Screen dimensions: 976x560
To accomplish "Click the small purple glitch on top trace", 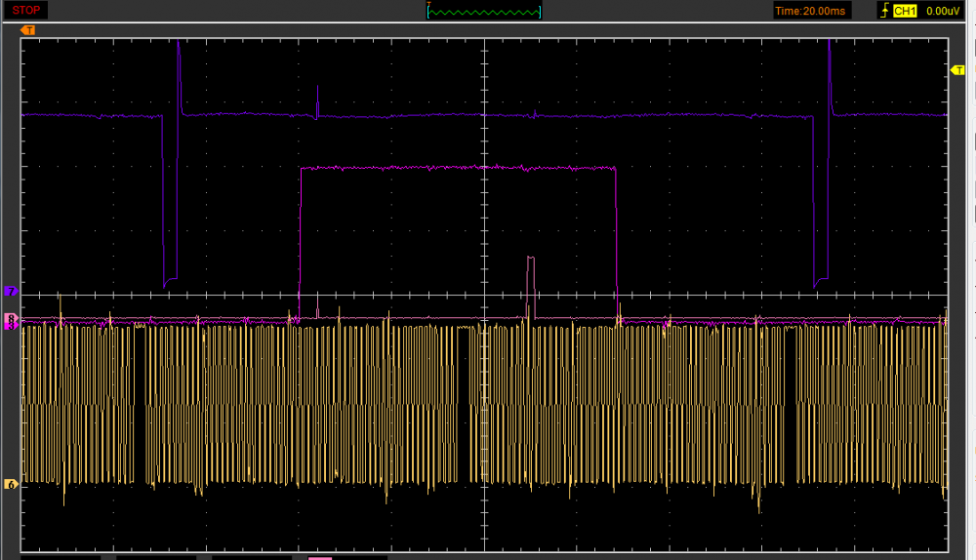I will pyautogui.click(x=317, y=103).
